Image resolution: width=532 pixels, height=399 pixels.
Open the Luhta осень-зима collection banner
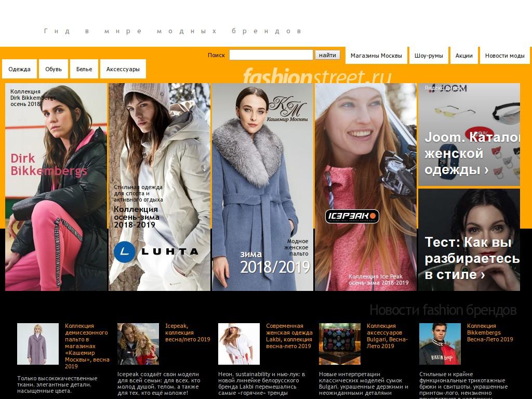tap(159, 187)
